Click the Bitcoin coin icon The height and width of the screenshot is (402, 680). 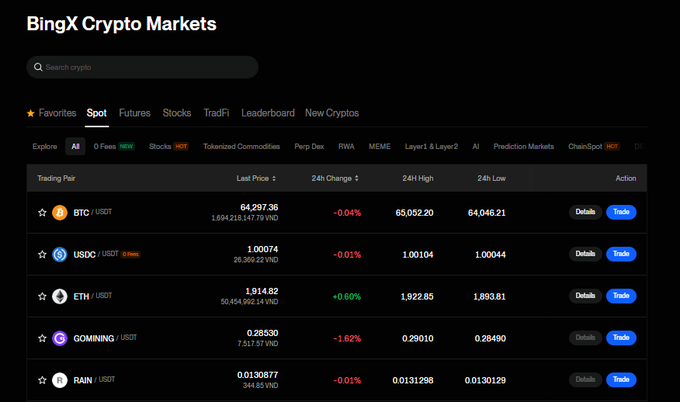click(60, 212)
